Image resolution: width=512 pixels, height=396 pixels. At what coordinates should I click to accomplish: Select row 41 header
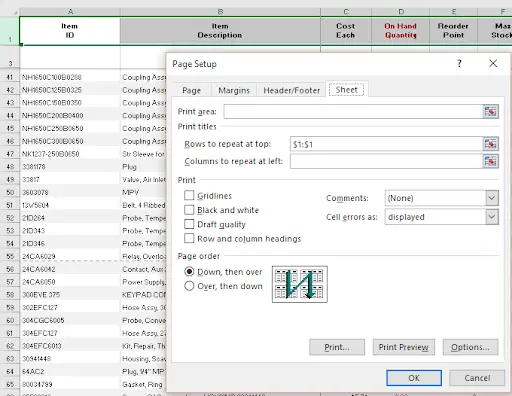(10, 77)
